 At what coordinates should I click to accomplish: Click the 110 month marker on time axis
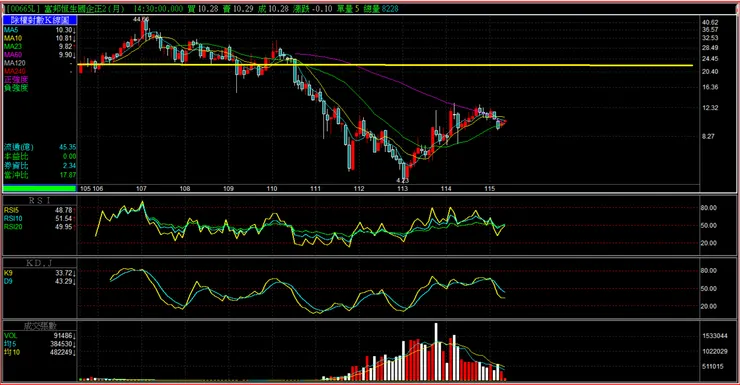pos(272,189)
